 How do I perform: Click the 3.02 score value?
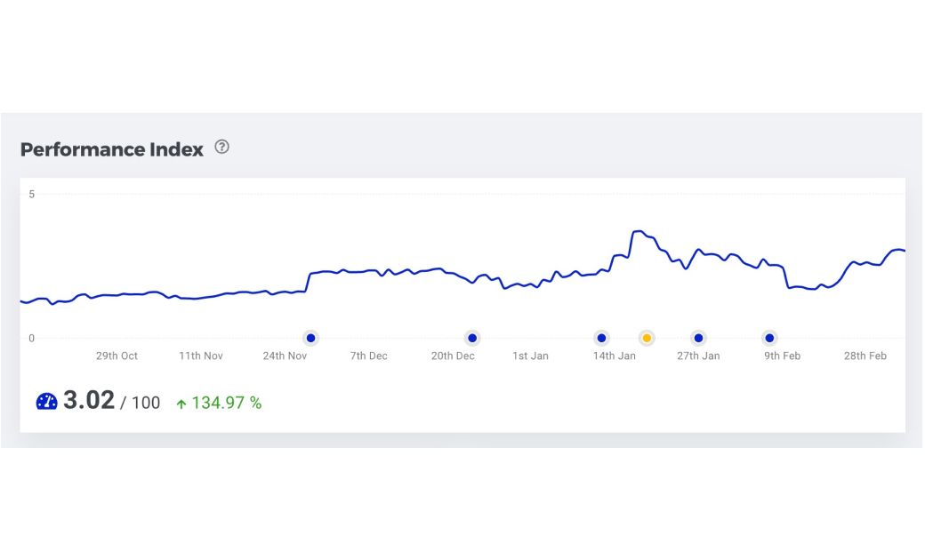coord(89,401)
